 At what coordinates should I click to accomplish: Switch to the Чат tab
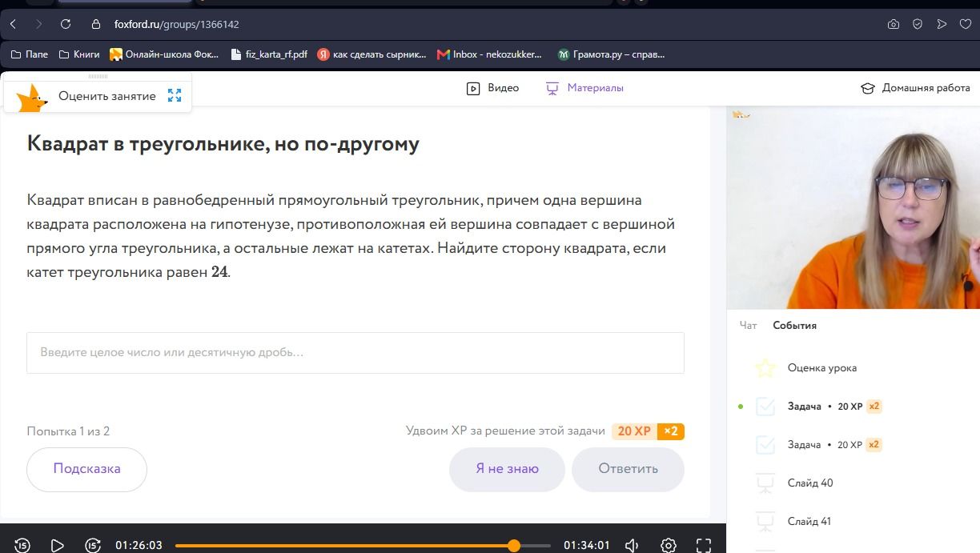(748, 325)
